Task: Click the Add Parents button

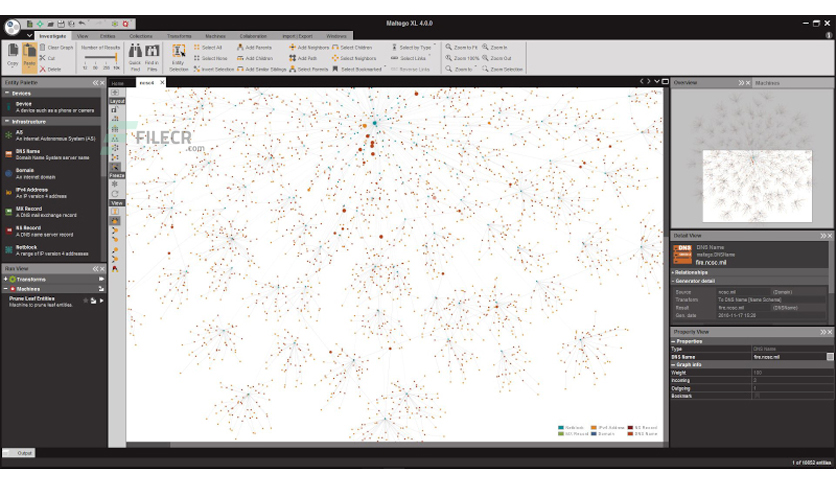Action: pyautogui.click(x=254, y=47)
